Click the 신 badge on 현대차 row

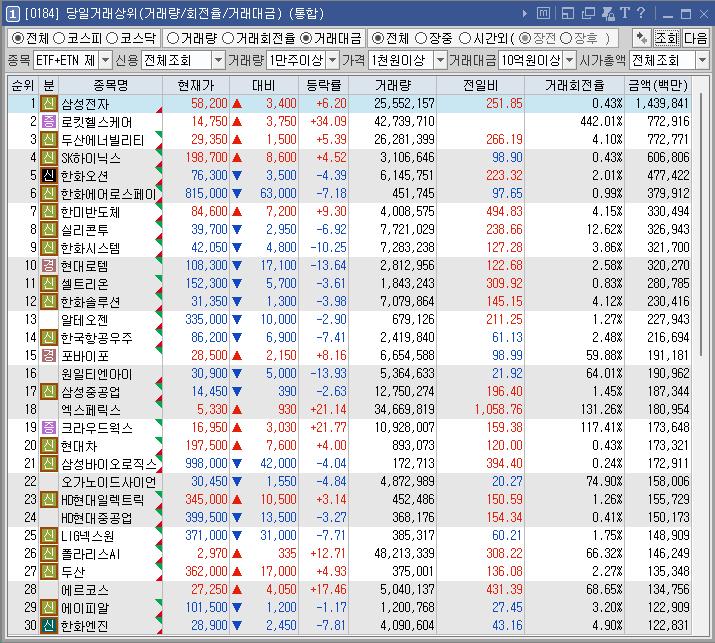48,446
